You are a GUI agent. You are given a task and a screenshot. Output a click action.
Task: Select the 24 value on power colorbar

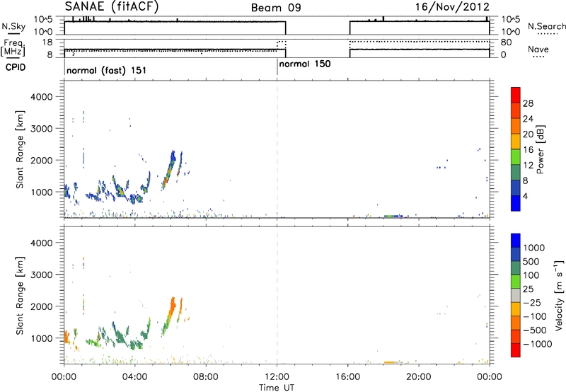tap(528, 119)
